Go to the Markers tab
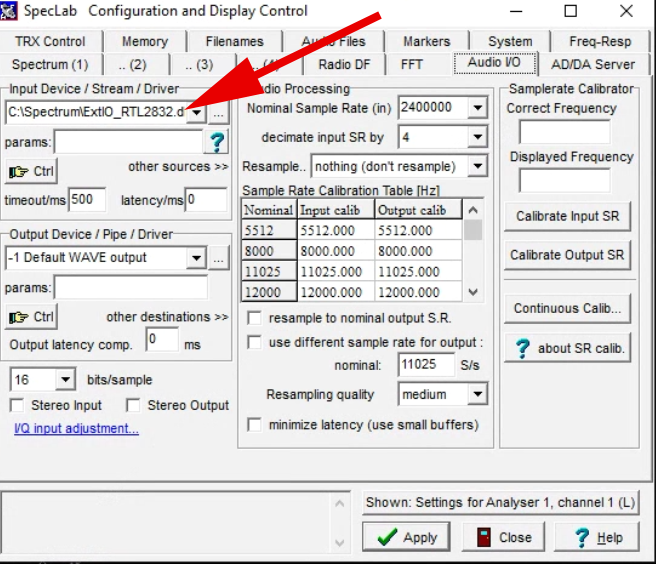Screen dimensions: 656x564 427,41
